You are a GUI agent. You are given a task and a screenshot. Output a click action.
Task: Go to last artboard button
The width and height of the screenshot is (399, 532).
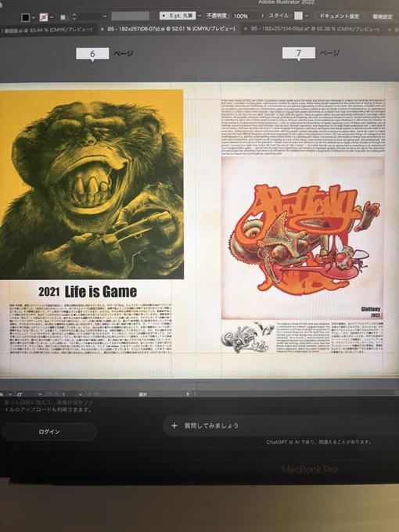click(x=96, y=394)
